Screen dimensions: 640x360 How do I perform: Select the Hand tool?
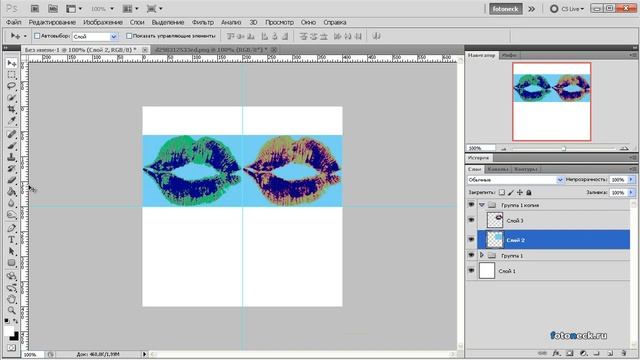(x=11, y=299)
